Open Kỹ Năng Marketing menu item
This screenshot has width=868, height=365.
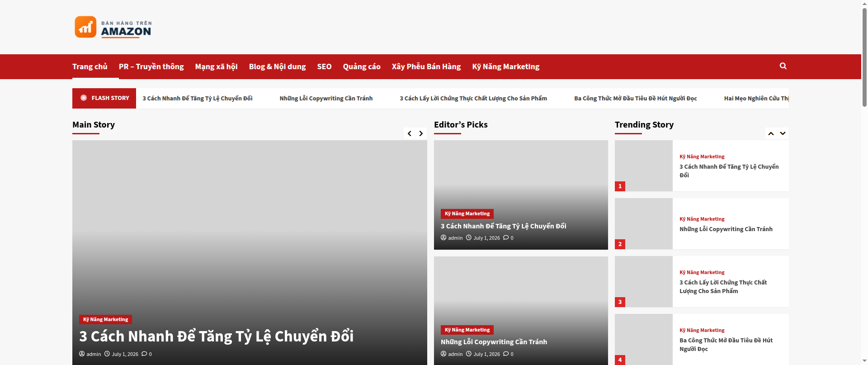click(x=506, y=66)
